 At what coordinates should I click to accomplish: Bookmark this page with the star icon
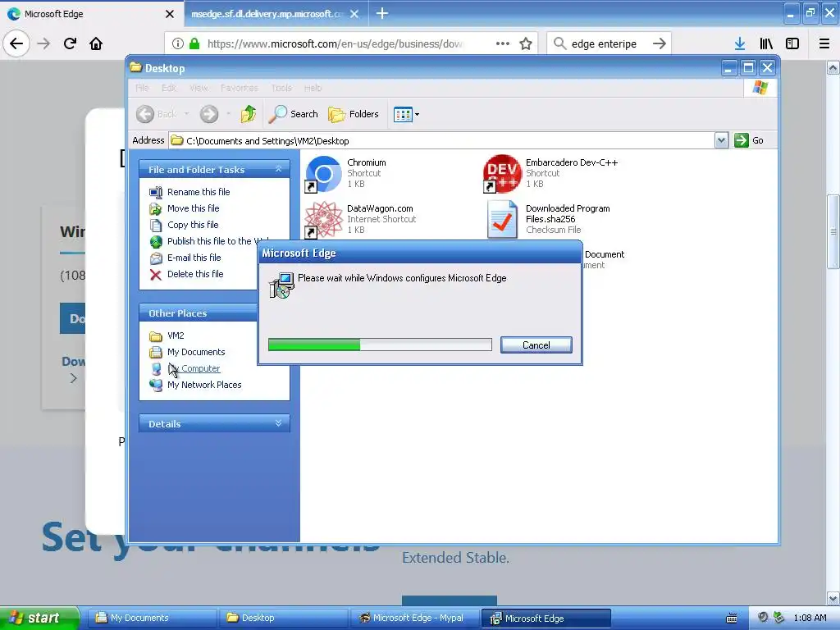click(526, 43)
